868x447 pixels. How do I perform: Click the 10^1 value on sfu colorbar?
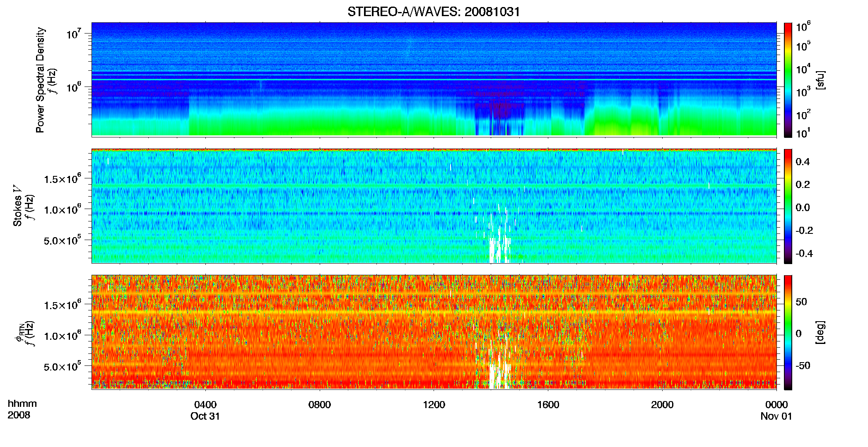pos(803,133)
